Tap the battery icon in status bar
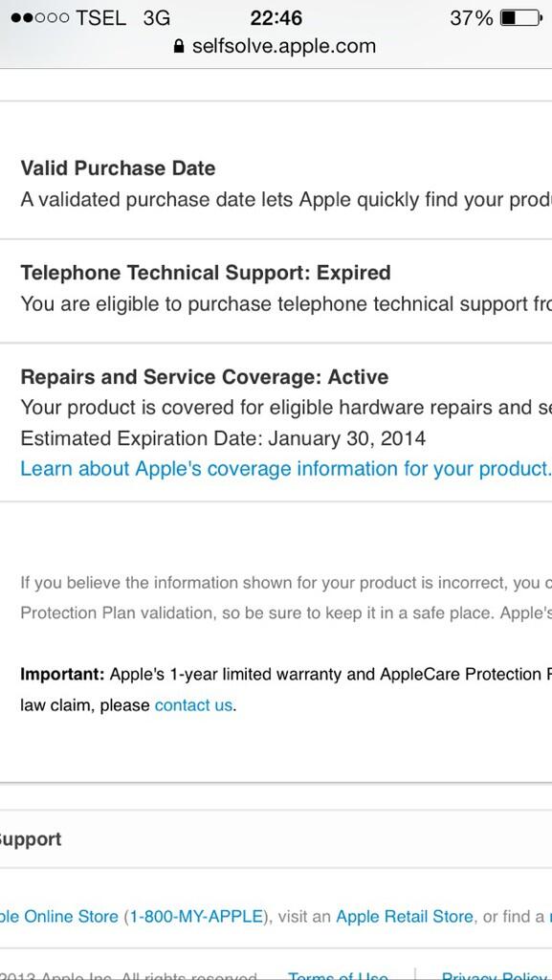The height and width of the screenshot is (980, 552). pos(520,18)
